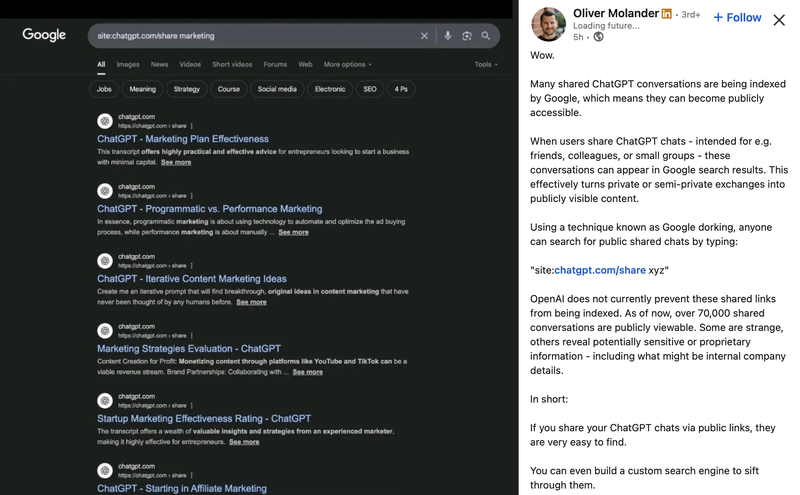
Task: Click See more under Iterative Content Marketing
Action: coord(251,302)
